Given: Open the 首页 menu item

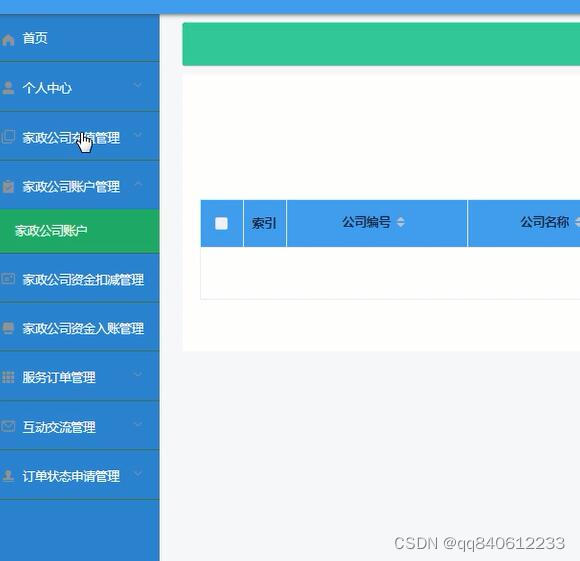Looking at the screenshot, I should point(80,38).
